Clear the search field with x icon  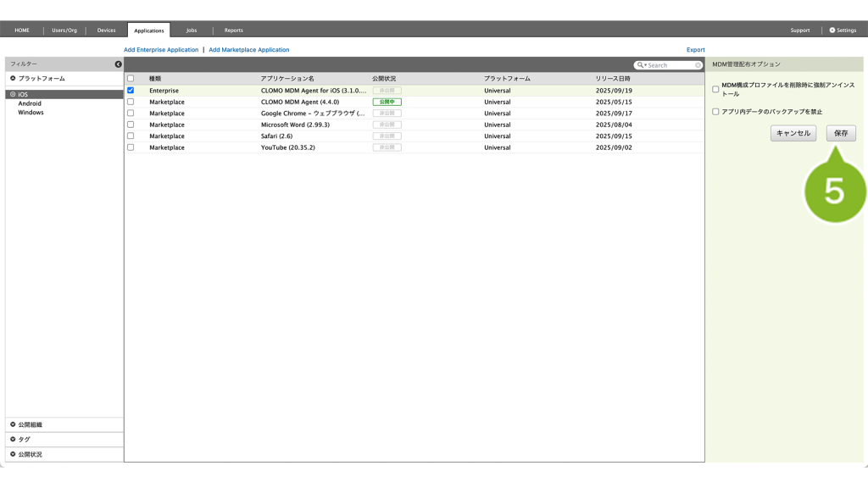click(x=698, y=65)
